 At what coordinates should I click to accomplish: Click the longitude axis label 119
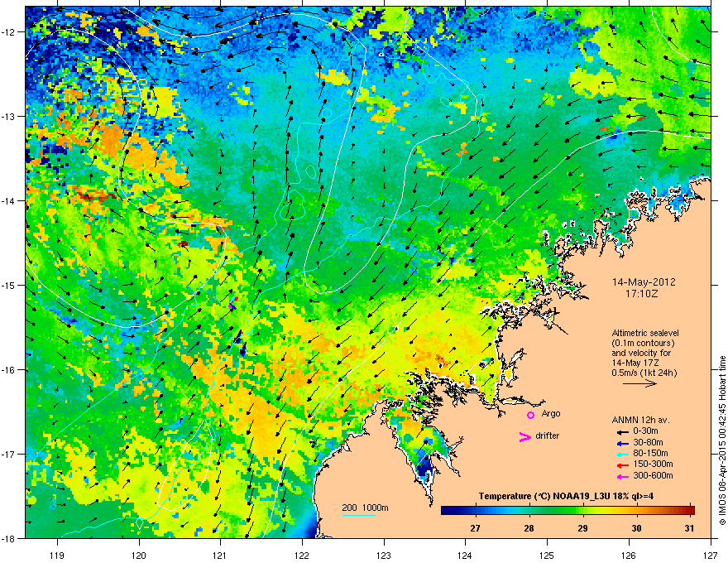click(57, 555)
